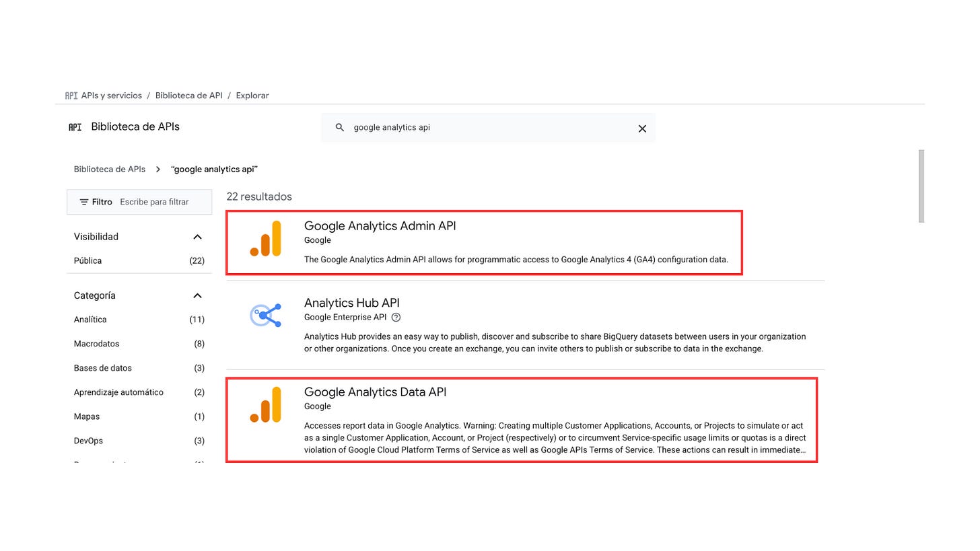The height and width of the screenshot is (551, 980).
Task: Clear the search with the X icon
Action: (x=642, y=128)
